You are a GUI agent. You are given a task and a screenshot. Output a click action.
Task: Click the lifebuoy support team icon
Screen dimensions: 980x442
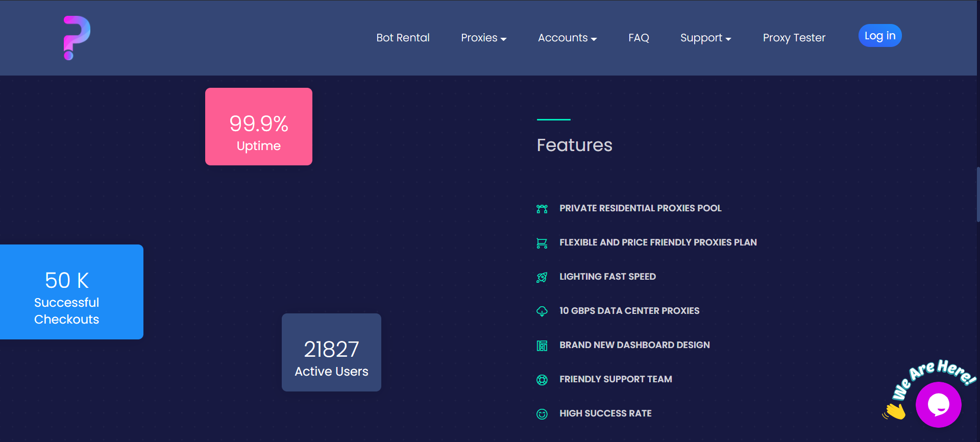542,380
